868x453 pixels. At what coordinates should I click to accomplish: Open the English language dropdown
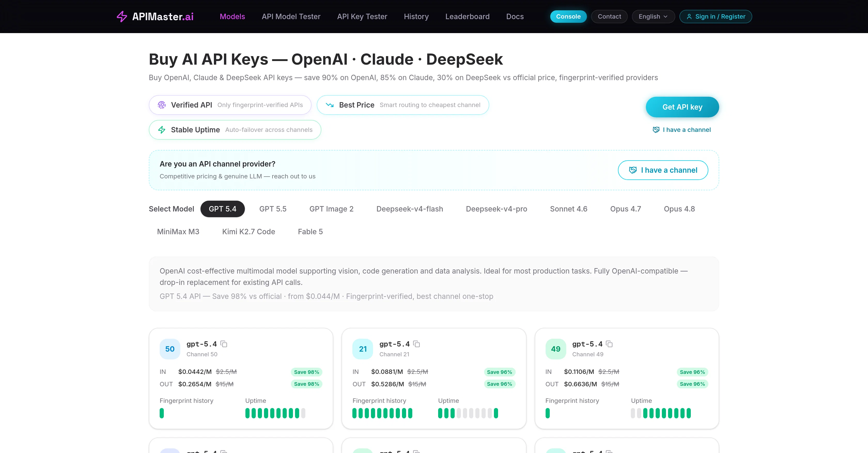tap(653, 17)
